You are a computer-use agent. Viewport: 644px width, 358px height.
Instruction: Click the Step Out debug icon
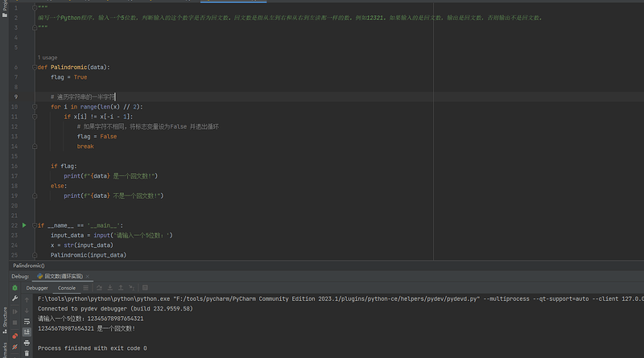121,288
